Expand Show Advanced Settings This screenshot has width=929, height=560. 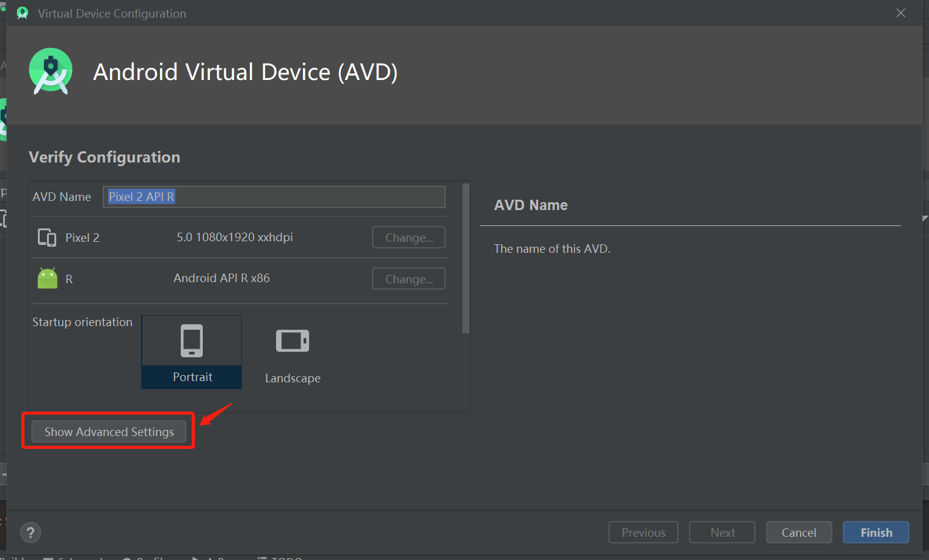[109, 432]
